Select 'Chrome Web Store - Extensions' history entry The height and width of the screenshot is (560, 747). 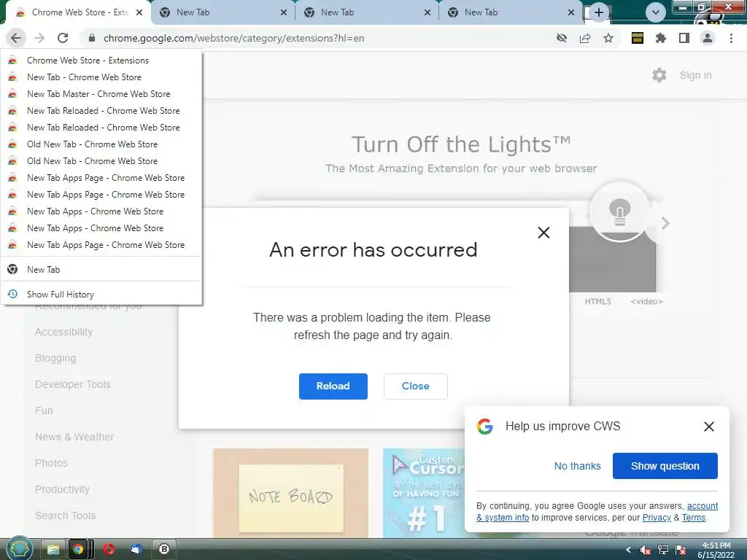click(x=101, y=61)
